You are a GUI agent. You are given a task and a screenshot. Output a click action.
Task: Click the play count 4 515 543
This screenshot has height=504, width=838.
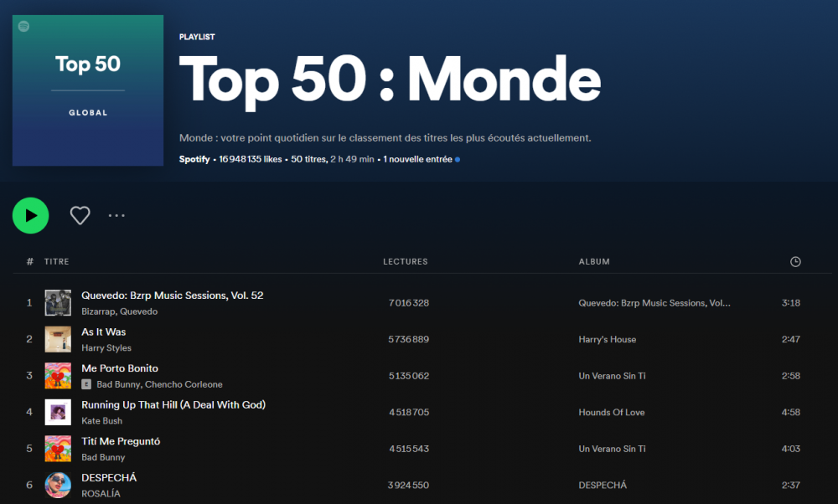coord(409,449)
